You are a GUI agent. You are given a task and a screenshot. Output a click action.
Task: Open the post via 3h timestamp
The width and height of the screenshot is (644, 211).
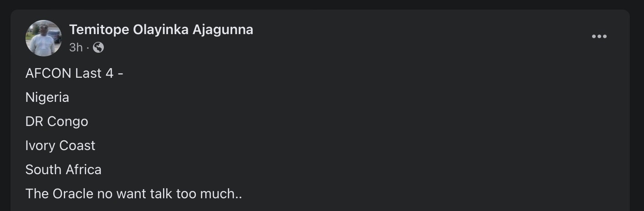(x=76, y=47)
